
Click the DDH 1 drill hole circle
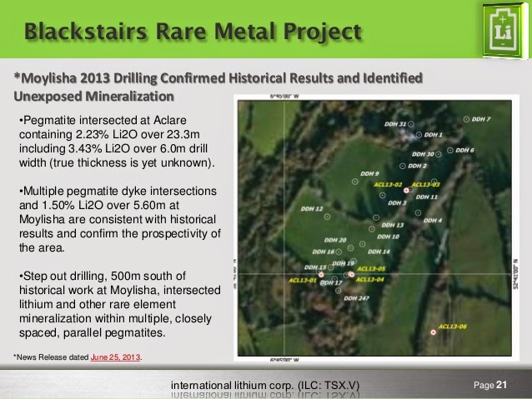pos(419,135)
